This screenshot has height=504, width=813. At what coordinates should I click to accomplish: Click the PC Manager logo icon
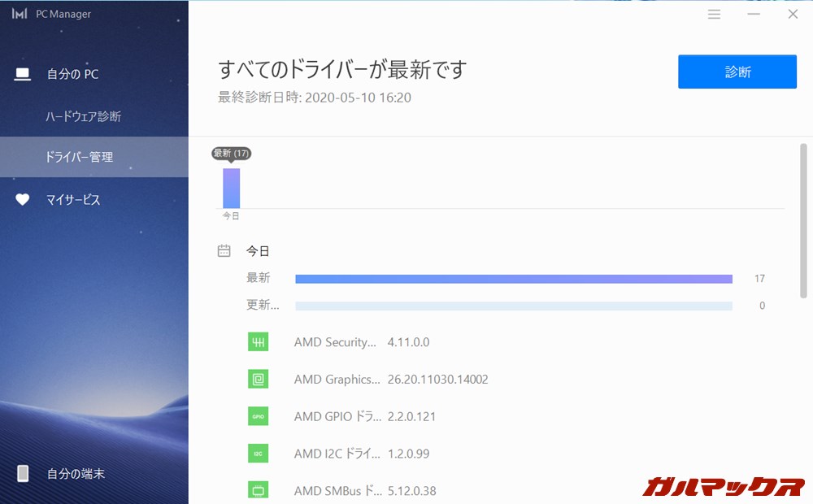pos(17,13)
